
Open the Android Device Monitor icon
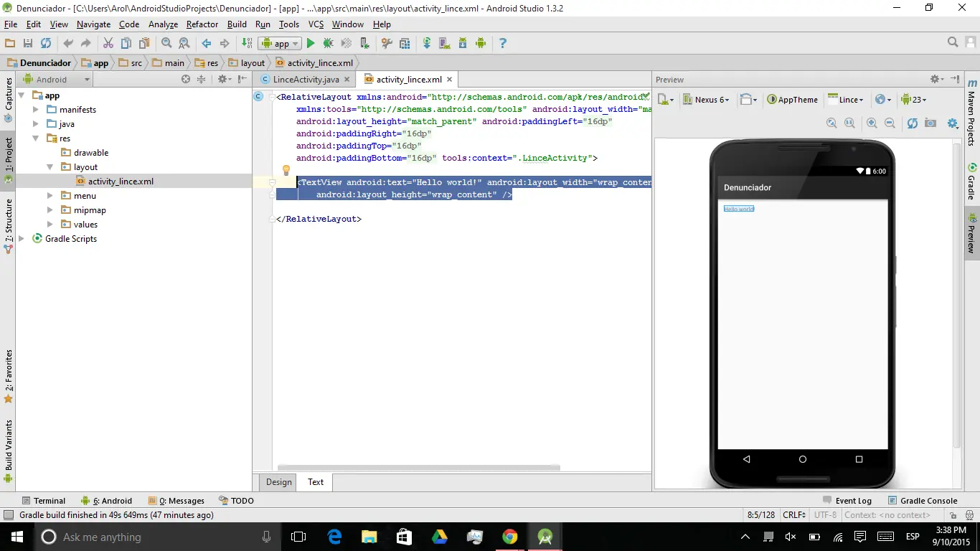point(481,43)
